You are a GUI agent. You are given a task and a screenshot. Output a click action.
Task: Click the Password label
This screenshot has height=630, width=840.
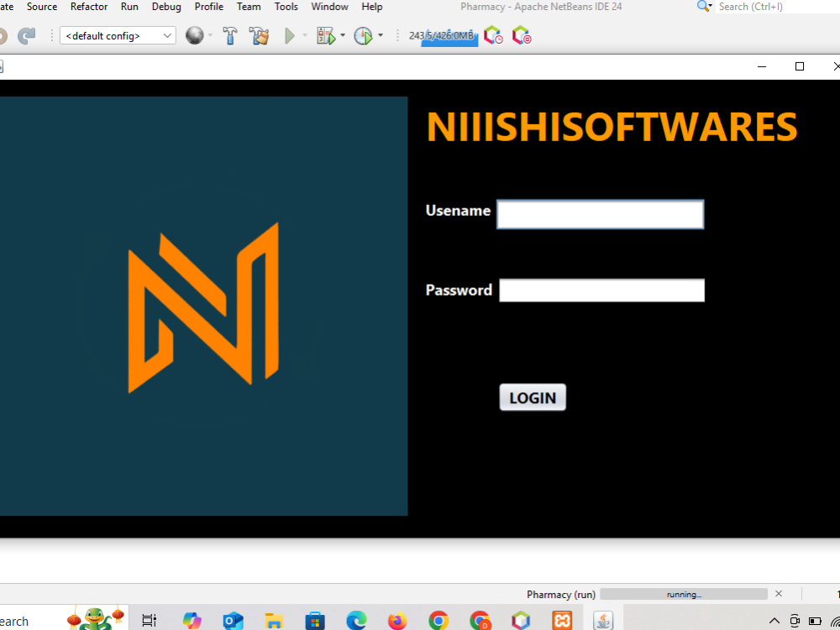tap(459, 290)
